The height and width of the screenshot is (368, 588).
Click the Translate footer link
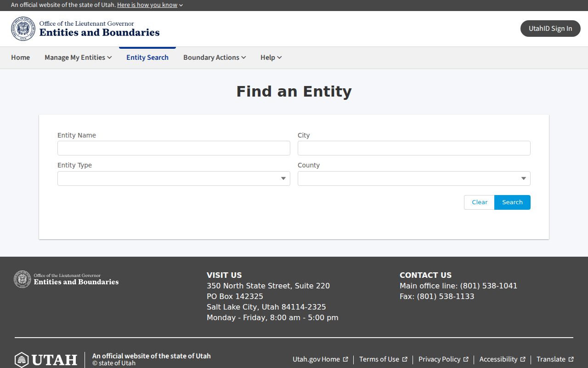[555, 359]
